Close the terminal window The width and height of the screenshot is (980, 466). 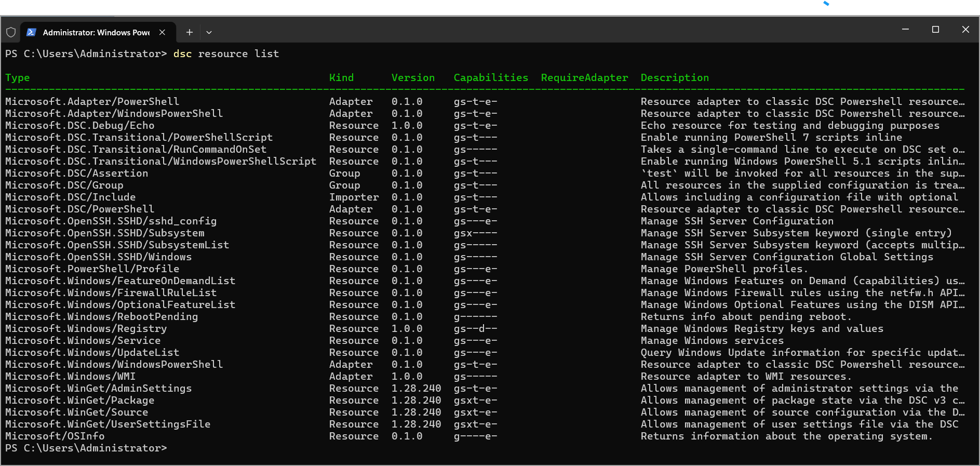pyautogui.click(x=965, y=30)
